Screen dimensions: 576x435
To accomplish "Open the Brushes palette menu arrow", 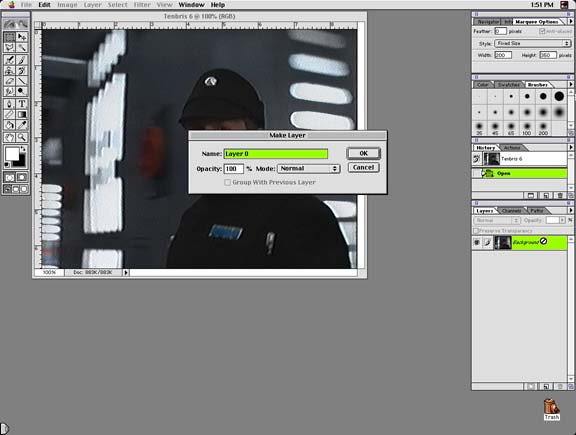I will (571, 85).
